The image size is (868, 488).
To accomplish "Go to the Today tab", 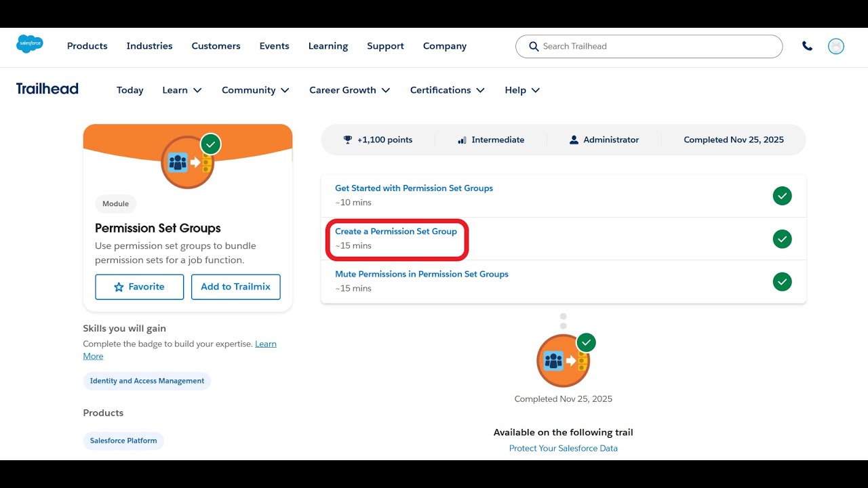I will click(x=130, y=90).
